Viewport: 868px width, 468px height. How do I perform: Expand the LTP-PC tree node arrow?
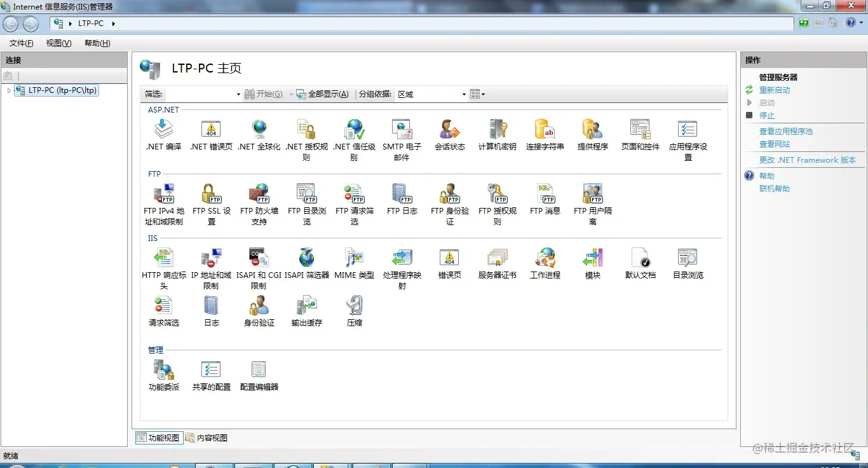9,90
